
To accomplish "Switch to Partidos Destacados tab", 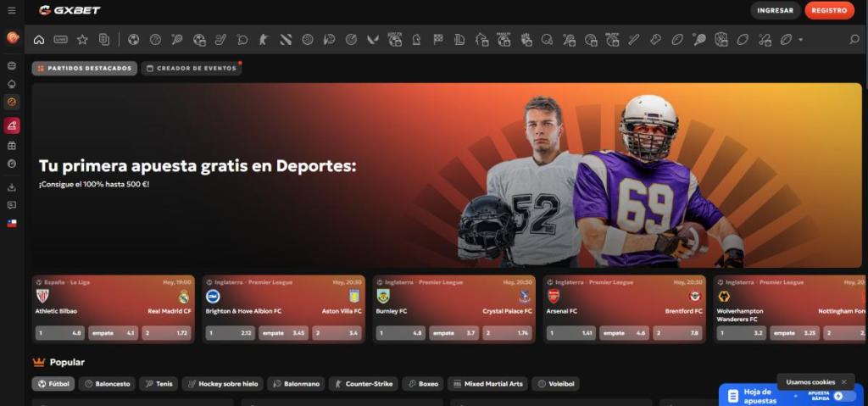I will click(x=85, y=68).
